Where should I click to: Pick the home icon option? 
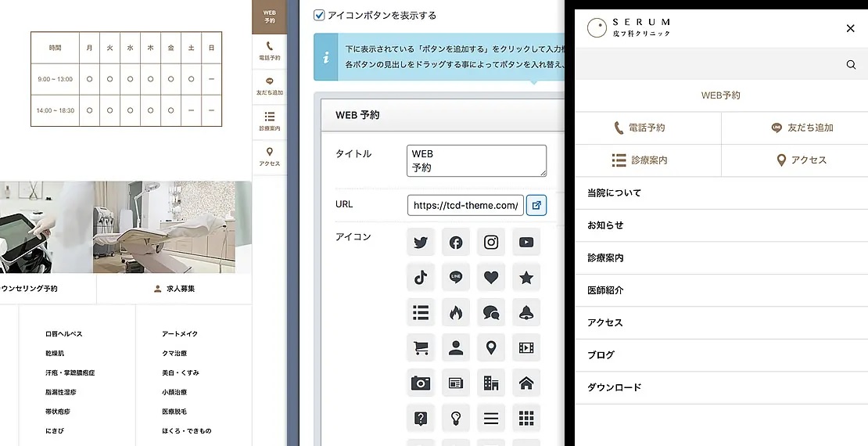click(526, 383)
